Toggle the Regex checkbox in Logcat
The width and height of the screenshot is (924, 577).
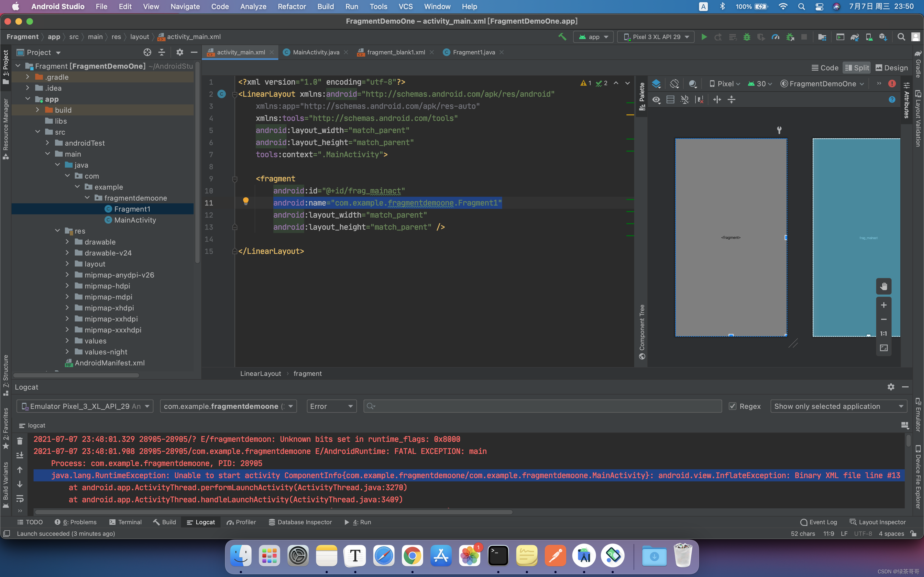[732, 406]
